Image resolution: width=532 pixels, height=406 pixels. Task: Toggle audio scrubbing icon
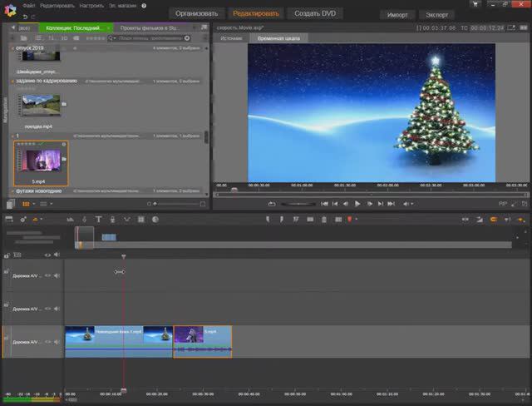pyautogui.click(x=508, y=220)
